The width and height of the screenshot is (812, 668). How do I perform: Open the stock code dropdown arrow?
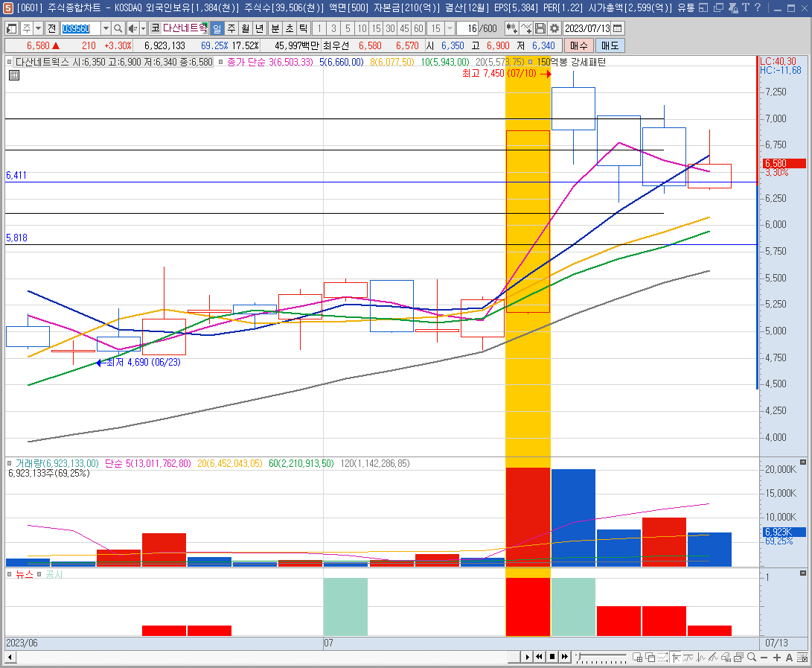[105, 28]
